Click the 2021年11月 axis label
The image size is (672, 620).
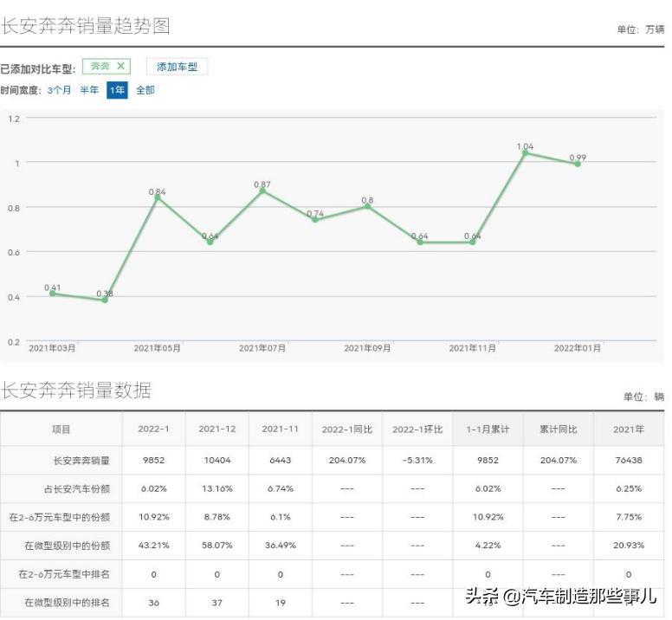point(472,348)
